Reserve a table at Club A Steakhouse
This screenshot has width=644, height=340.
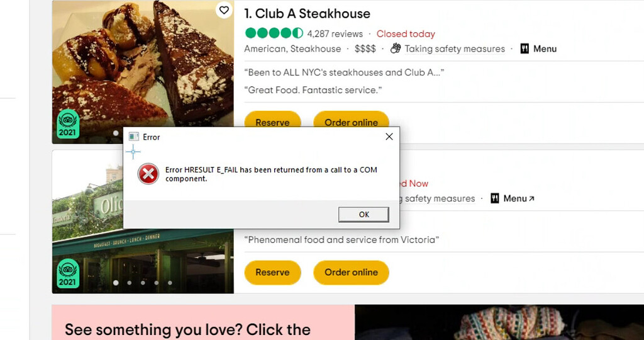click(273, 120)
